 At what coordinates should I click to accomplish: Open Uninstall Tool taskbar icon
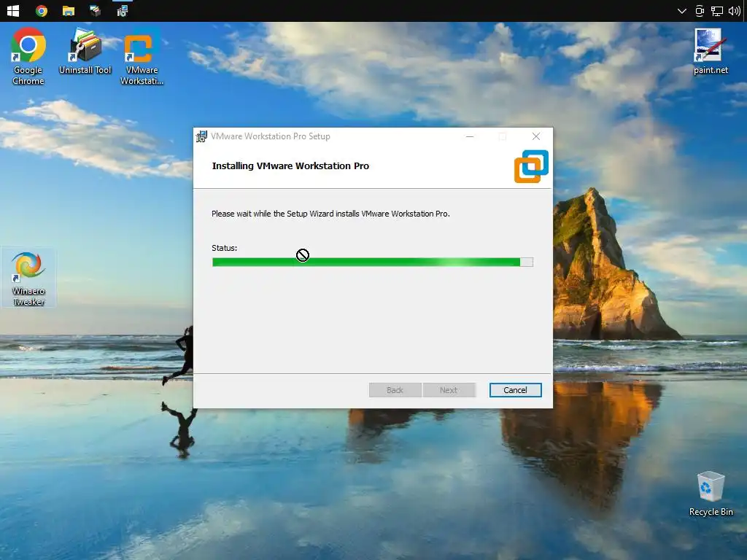click(96, 10)
